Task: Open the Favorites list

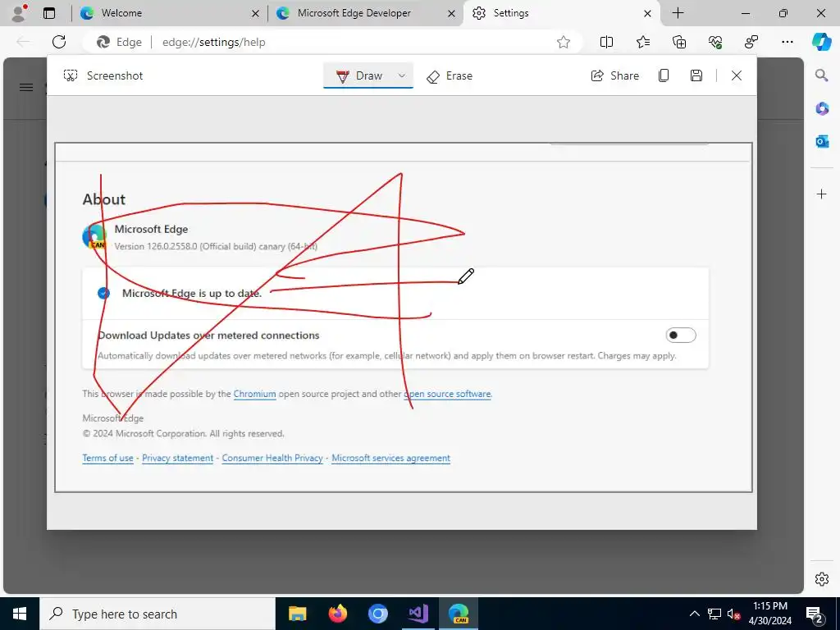Action: (x=643, y=42)
